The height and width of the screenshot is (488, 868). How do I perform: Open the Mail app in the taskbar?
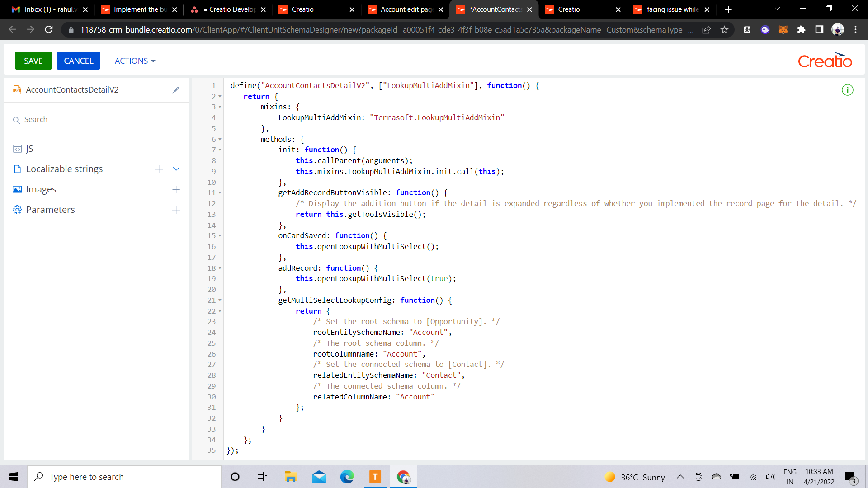click(x=319, y=477)
